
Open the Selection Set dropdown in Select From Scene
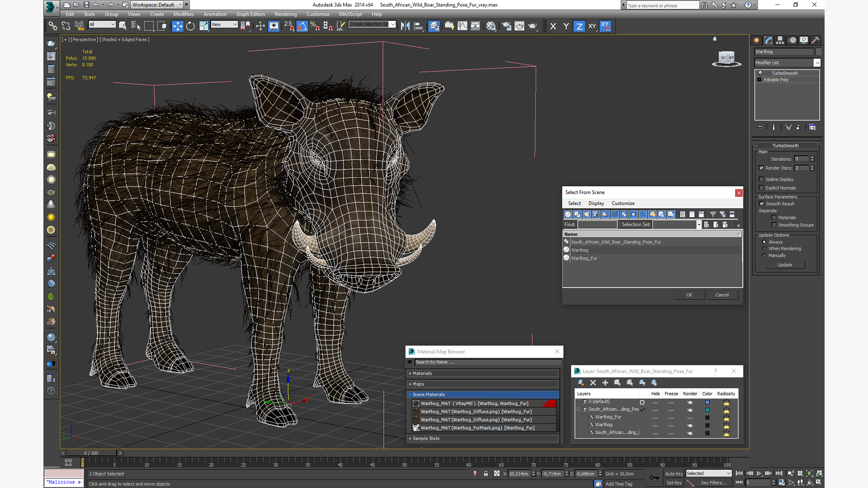(x=699, y=225)
